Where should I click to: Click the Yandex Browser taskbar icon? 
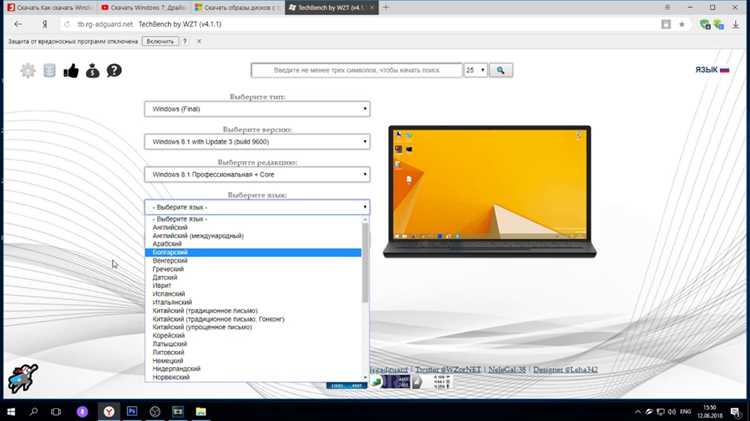point(109,411)
